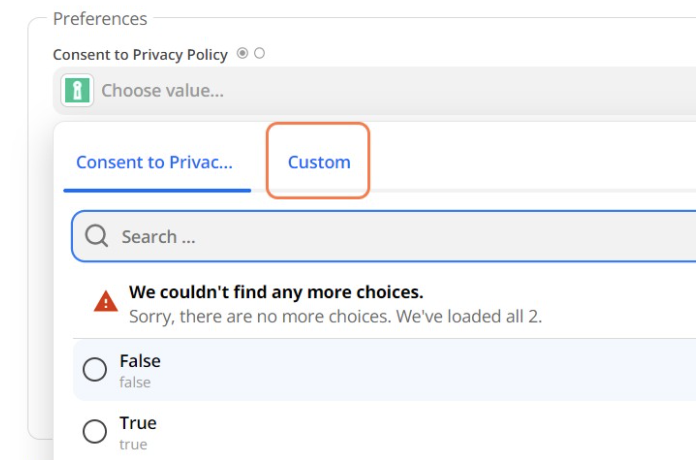Image resolution: width=696 pixels, height=460 pixels.
Task: Select the False radio button
Action: point(95,370)
